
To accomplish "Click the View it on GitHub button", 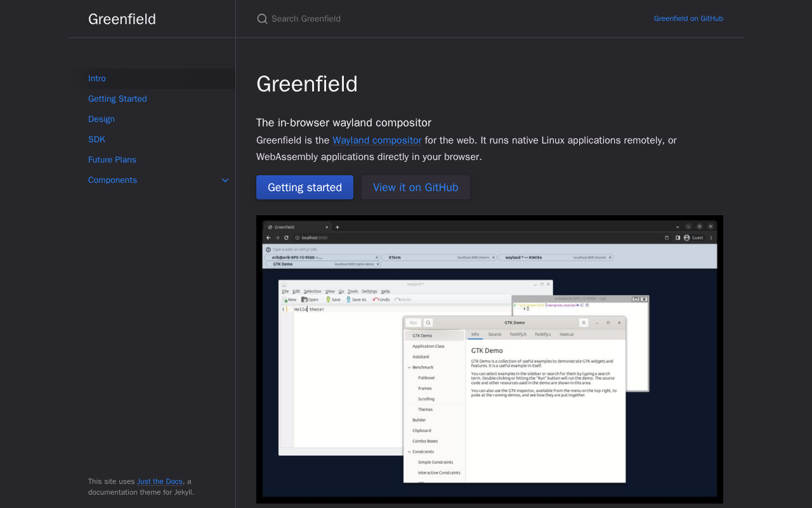I will (x=416, y=187).
